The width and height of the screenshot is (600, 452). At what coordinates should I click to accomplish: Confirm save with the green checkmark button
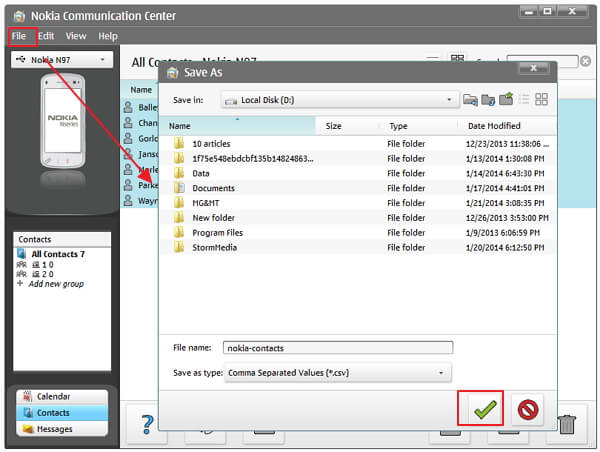(485, 410)
